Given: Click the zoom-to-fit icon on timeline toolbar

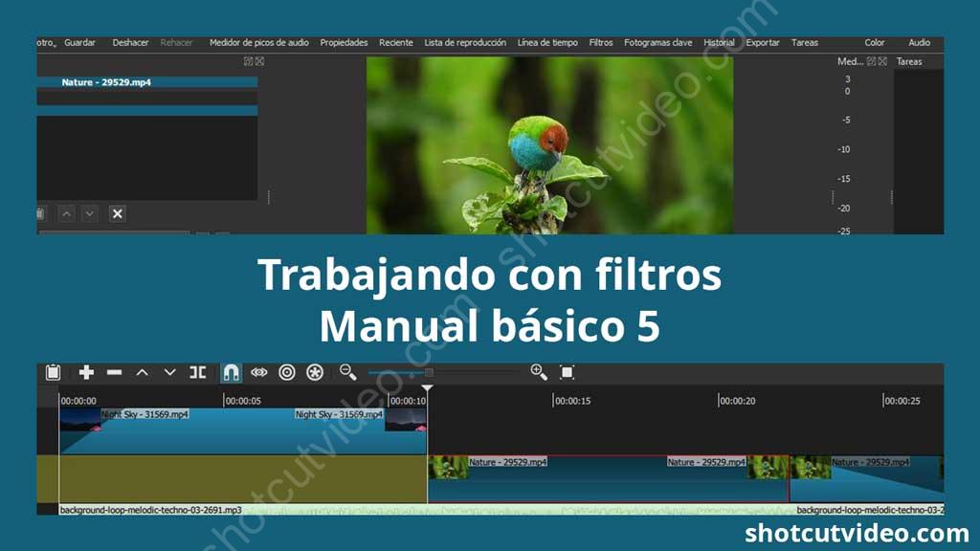Looking at the screenshot, I should 567,372.
